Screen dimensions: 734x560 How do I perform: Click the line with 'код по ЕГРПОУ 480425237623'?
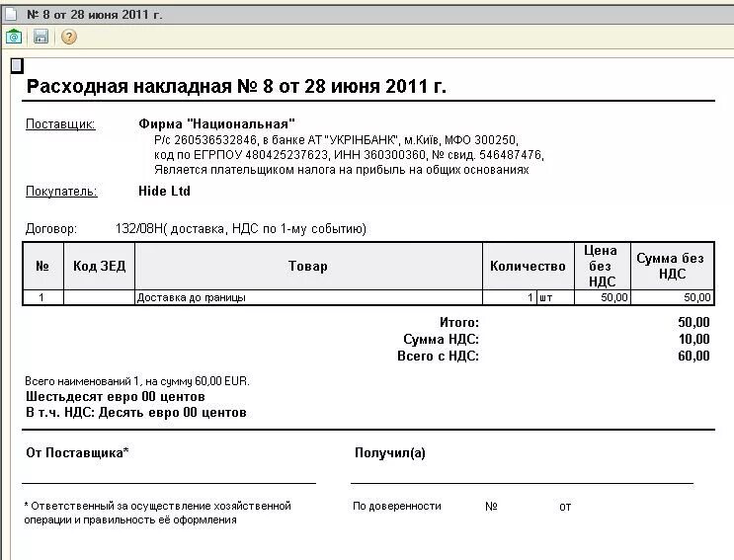(349, 155)
